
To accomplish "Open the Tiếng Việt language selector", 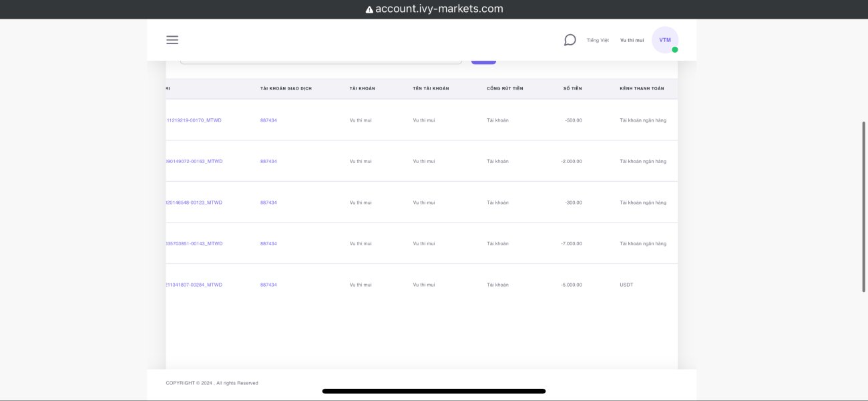I will (598, 40).
